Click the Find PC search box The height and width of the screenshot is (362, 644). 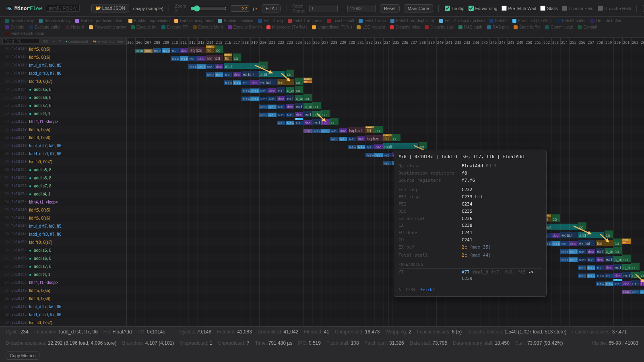(x=21, y=41)
